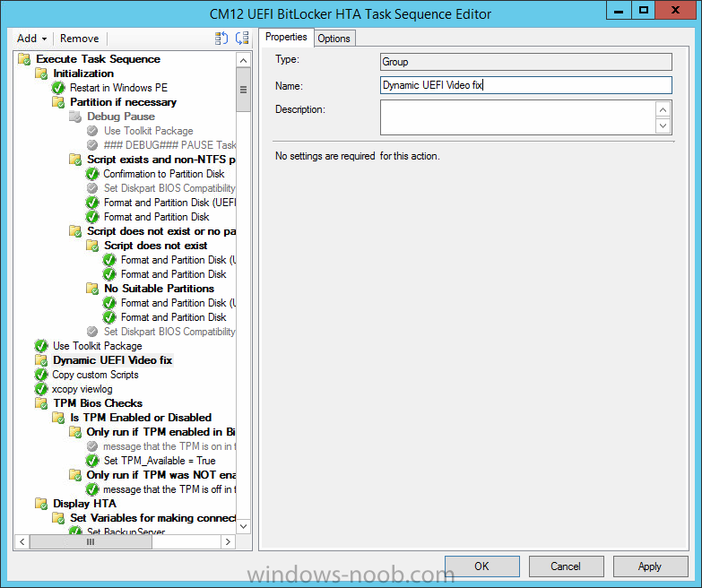
Task: Click the horizontal scrollbar thumb in the tree
Action: coord(91,542)
